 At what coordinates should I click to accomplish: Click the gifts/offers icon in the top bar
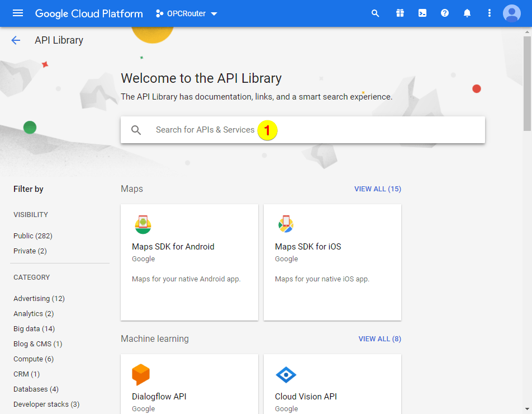pyautogui.click(x=400, y=13)
